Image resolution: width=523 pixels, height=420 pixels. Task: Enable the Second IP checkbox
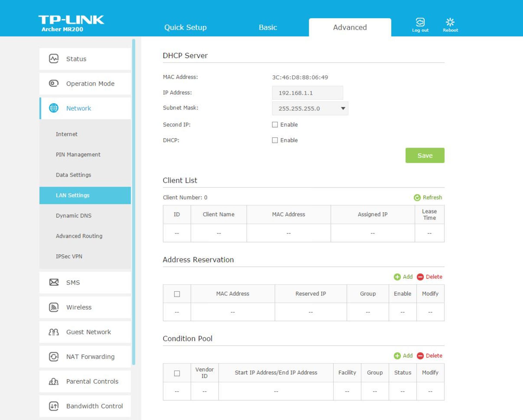(275, 125)
